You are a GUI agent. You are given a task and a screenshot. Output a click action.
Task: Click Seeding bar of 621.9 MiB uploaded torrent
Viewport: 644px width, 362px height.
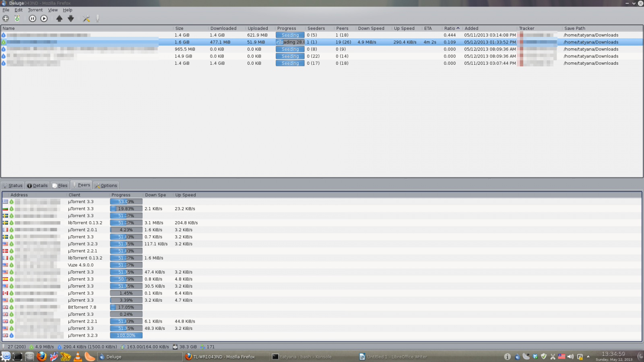point(290,35)
